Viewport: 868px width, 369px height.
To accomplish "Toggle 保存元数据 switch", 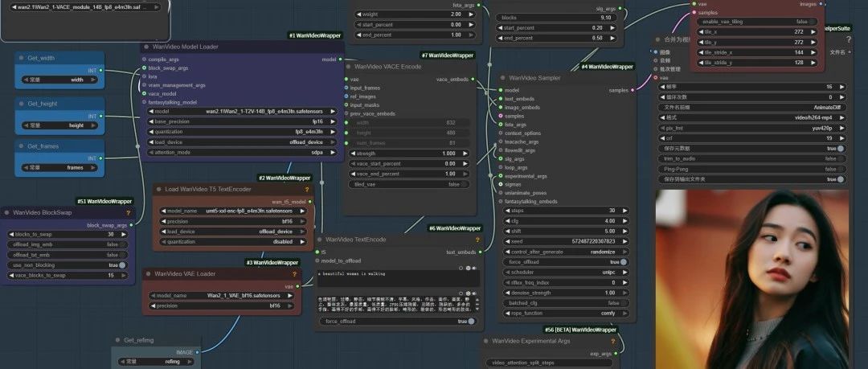I will [x=752, y=149].
